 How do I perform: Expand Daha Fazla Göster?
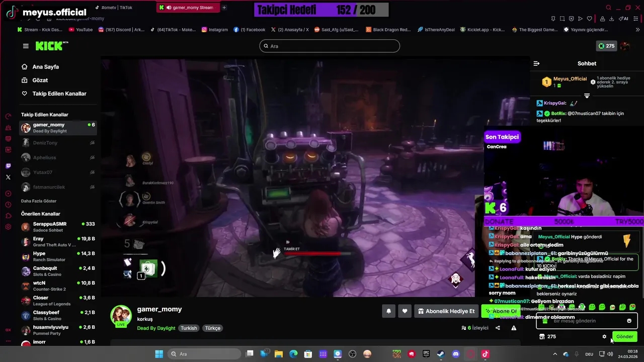click(39, 201)
